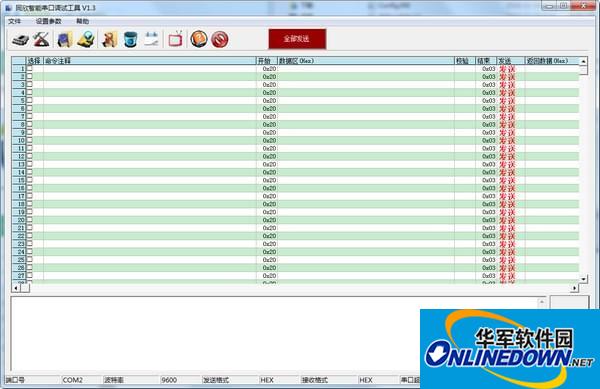
Task: Click the blue trash bin icon
Action: 130,39
